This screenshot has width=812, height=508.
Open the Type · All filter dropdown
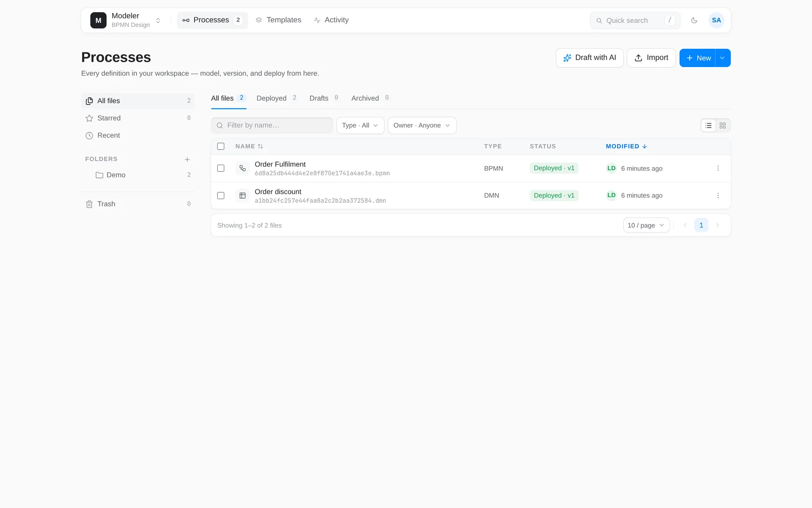360,125
